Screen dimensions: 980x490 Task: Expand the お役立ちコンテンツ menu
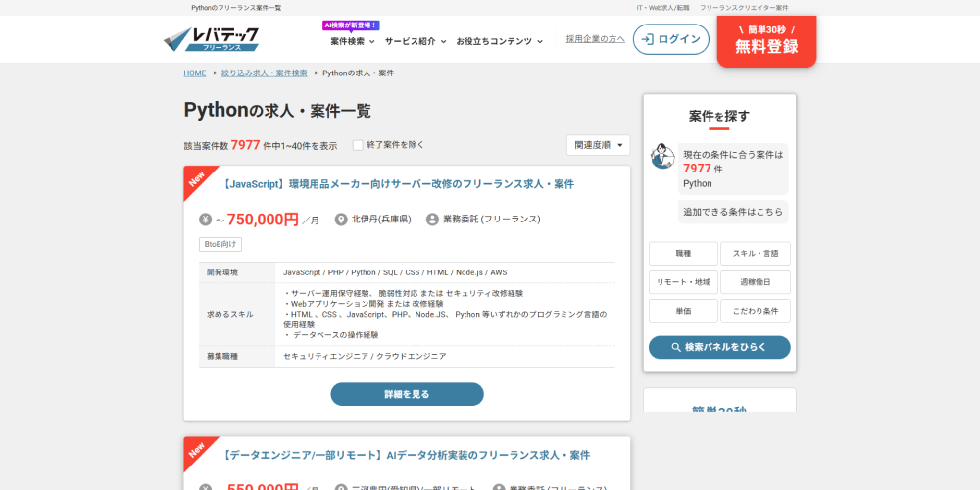coord(500,41)
